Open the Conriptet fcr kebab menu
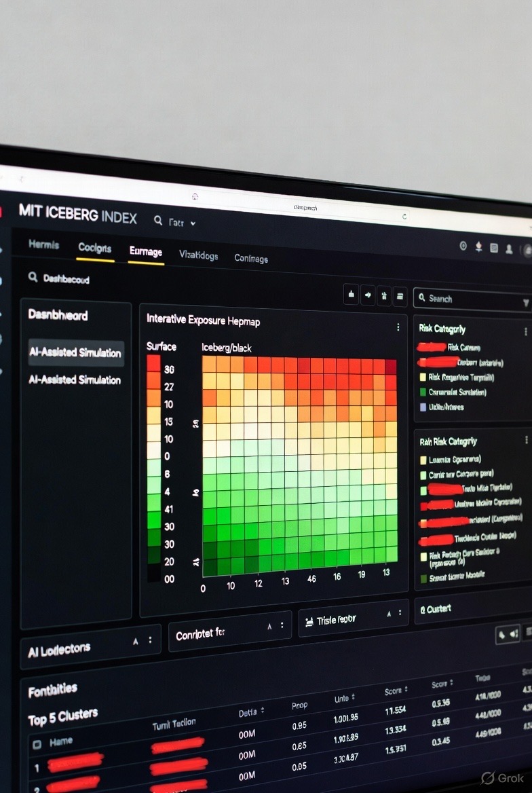532x793 pixels. (282, 625)
